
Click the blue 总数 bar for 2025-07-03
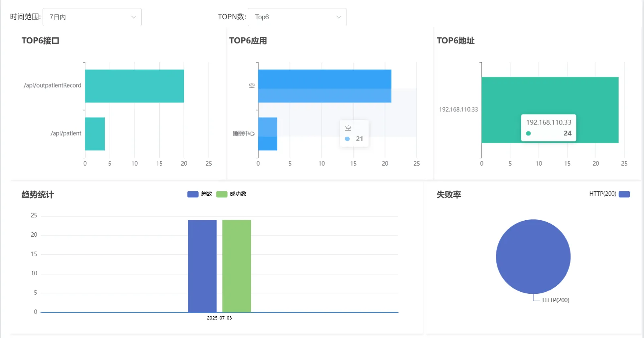202,266
